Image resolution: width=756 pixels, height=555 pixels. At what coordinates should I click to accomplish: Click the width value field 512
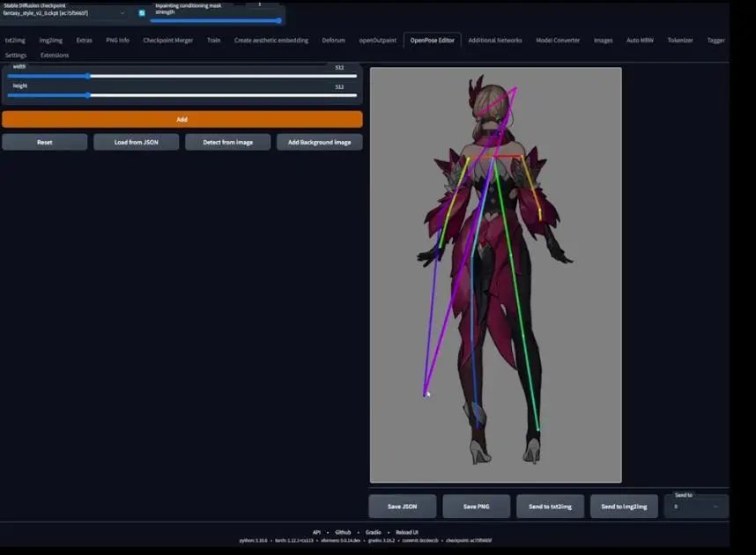(339, 68)
